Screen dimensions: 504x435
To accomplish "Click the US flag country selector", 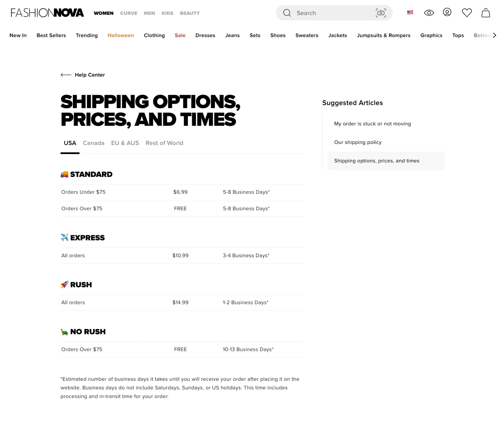I will click(410, 12).
